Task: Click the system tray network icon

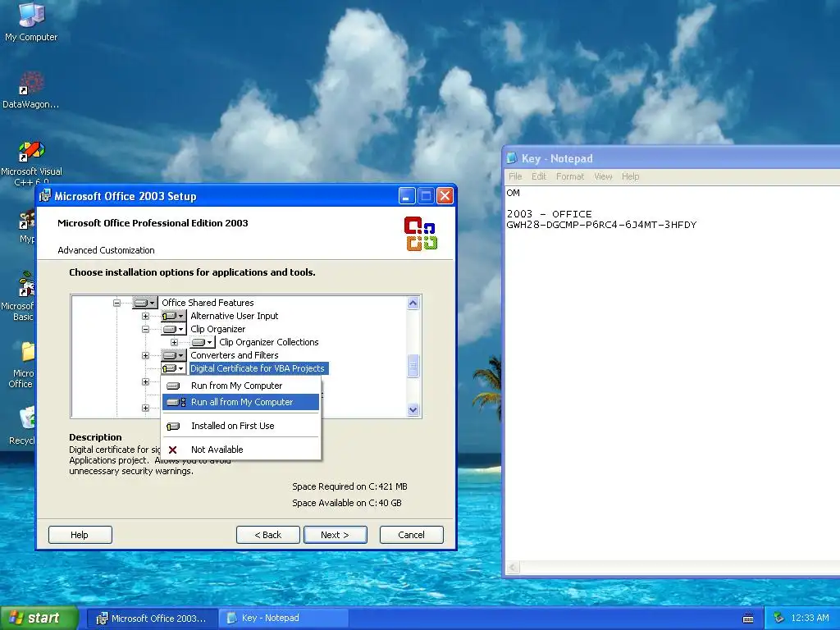Action: (778, 619)
